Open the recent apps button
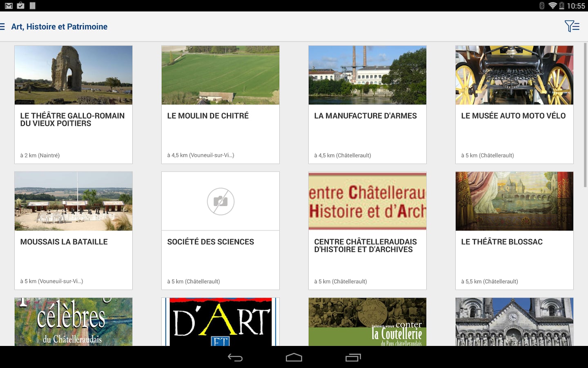Screen dimensions: 588x368 click(353, 358)
